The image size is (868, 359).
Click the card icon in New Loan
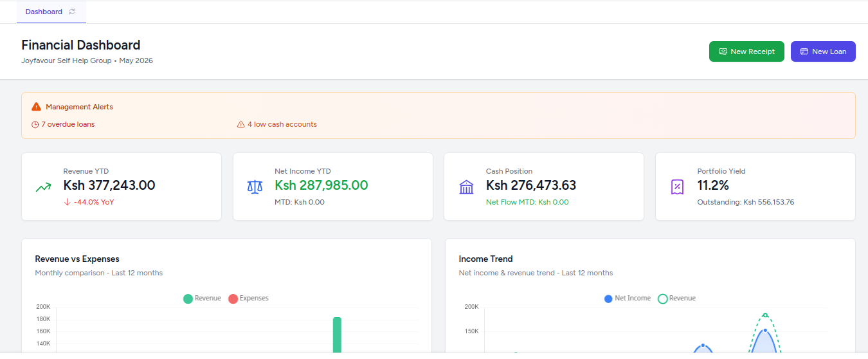pyautogui.click(x=804, y=51)
